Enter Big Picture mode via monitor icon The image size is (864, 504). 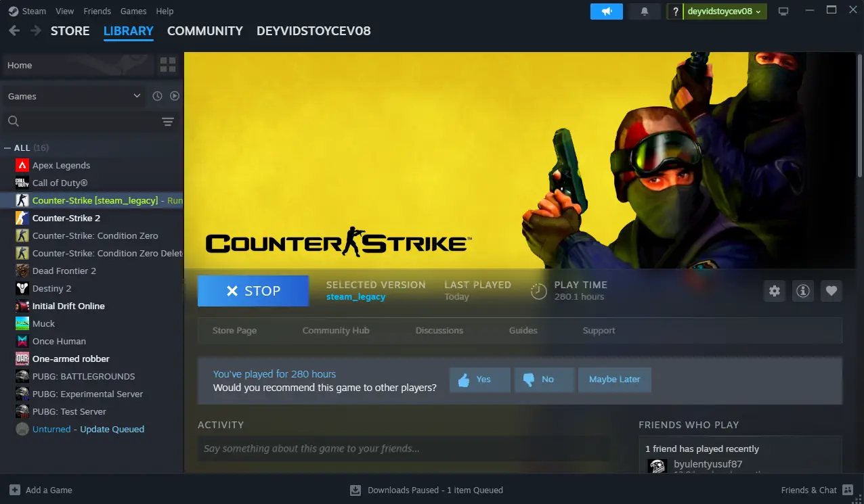coord(783,12)
